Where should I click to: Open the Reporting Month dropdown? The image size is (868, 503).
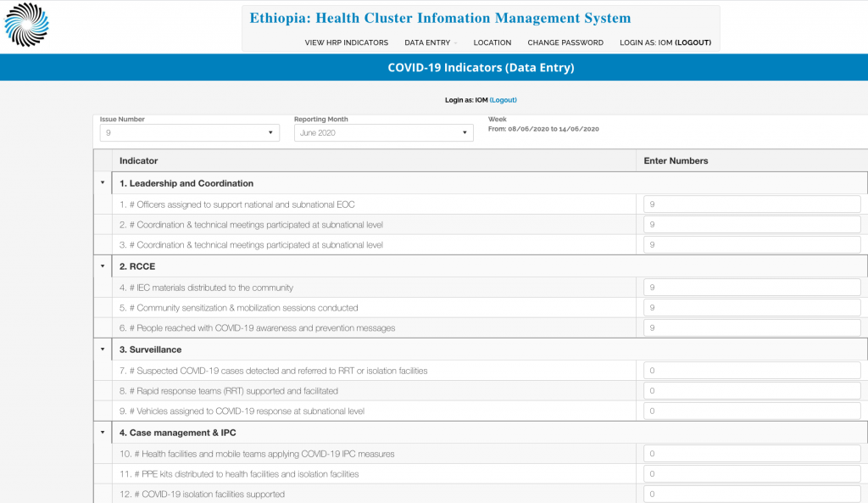point(384,133)
